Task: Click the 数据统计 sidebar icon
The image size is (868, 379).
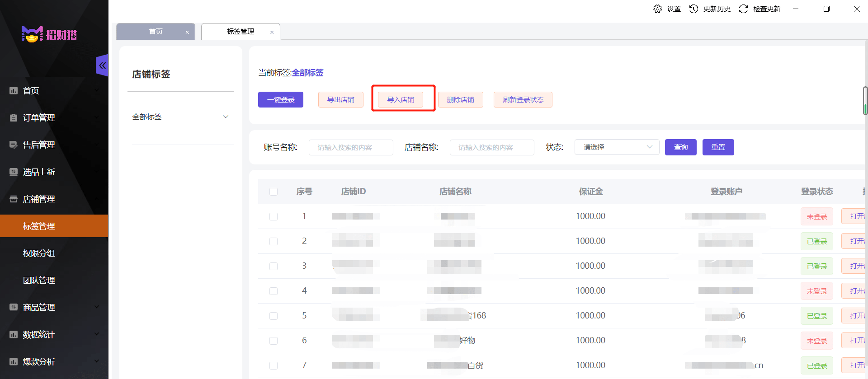Action: point(14,335)
